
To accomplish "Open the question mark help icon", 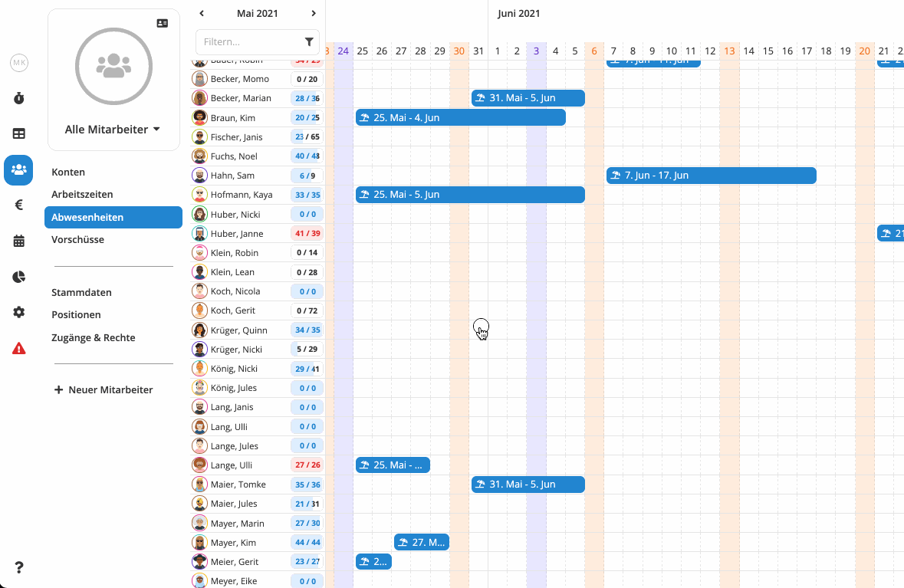I will [x=18, y=567].
